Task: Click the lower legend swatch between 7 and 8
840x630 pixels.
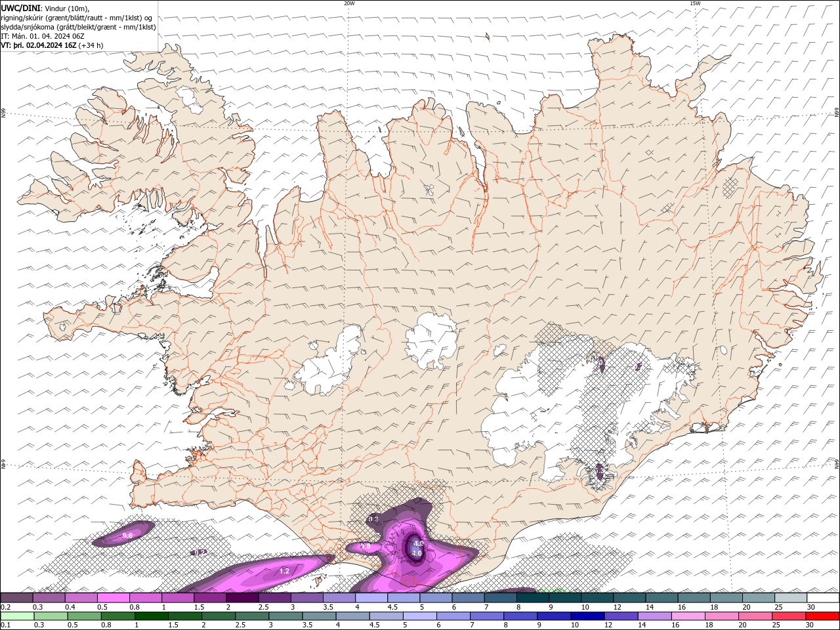Action: (x=486, y=616)
